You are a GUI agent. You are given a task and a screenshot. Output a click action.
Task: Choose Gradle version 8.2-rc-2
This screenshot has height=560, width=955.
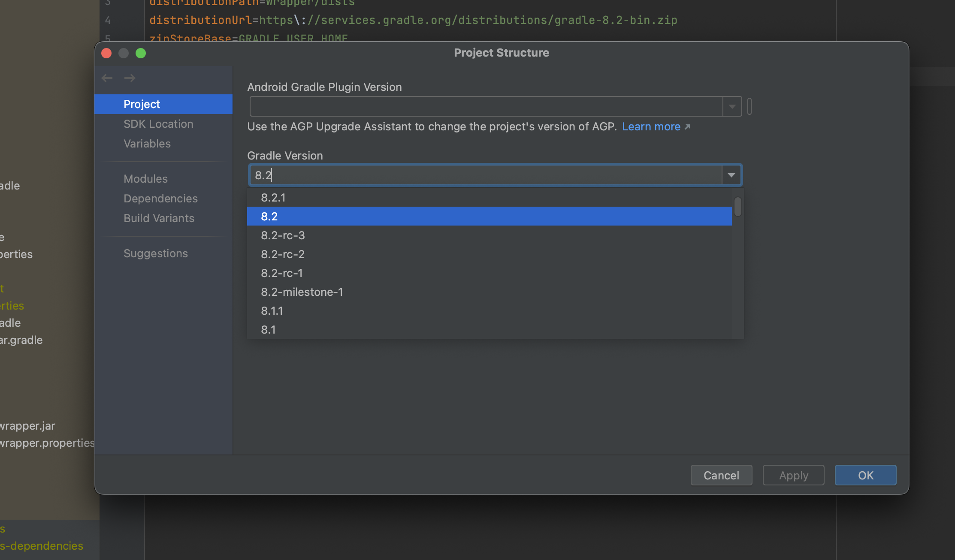coord(490,254)
